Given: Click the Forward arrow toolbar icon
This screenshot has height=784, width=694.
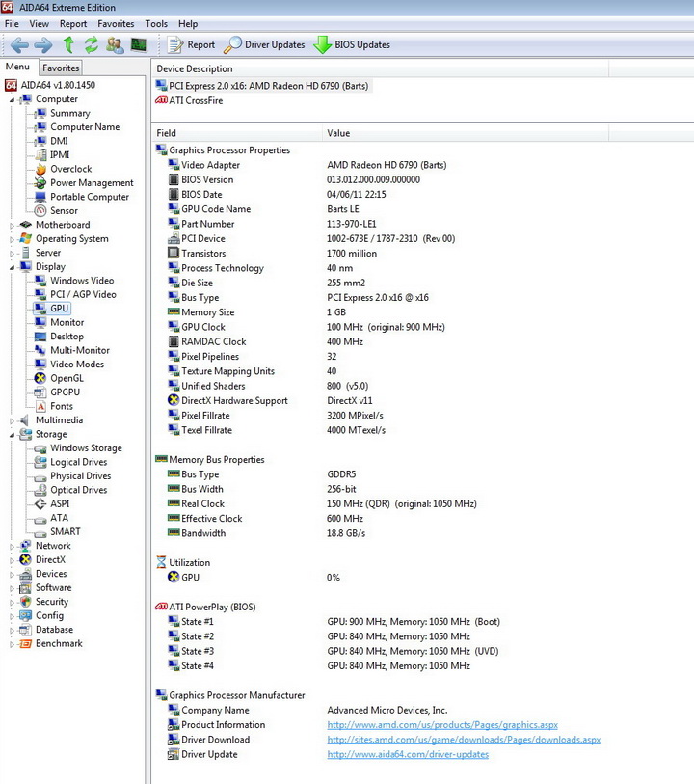Looking at the screenshot, I should click(43, 45).
